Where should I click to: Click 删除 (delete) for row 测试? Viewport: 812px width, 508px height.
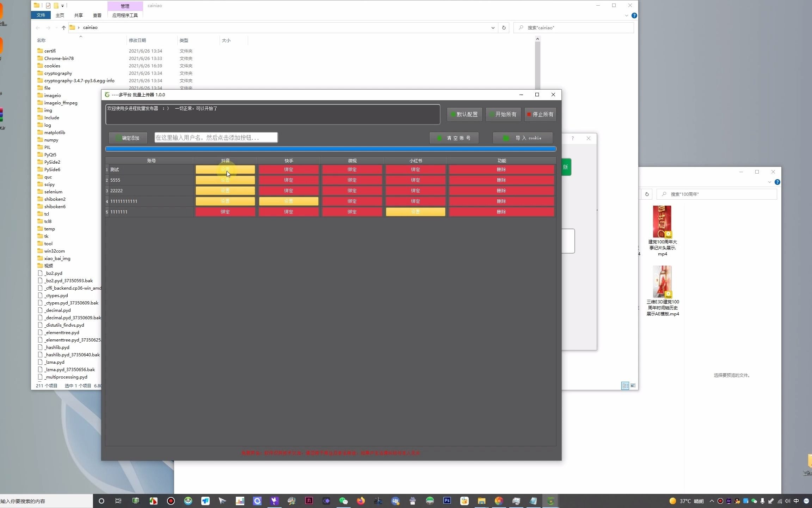(x=501, y=169)
